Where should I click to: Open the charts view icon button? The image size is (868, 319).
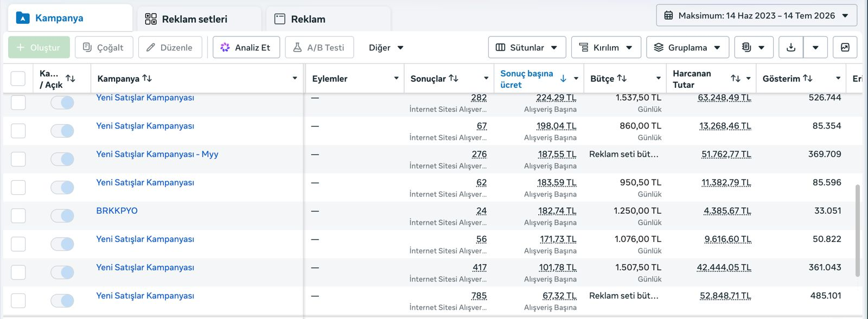pyautogui.click(x=845, y=48)
